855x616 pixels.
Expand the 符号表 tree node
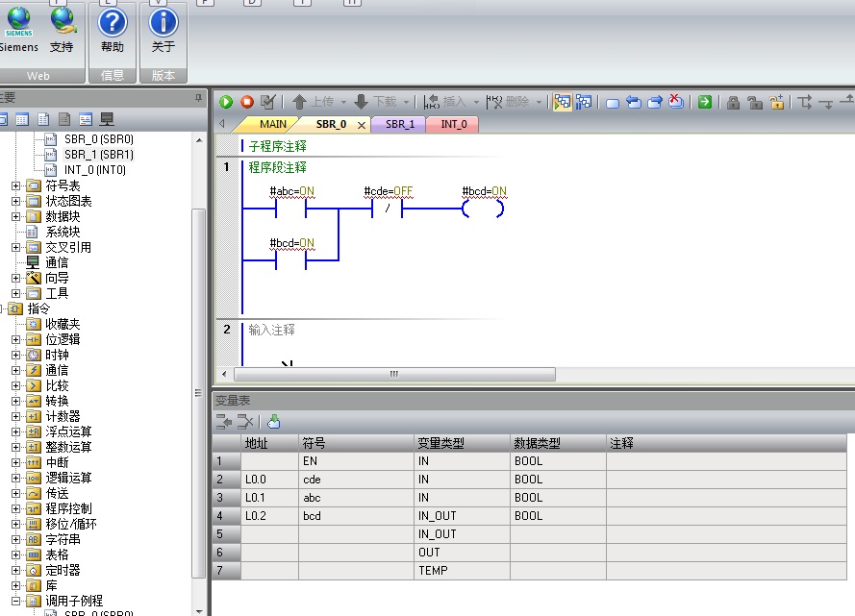coord(15,185)
